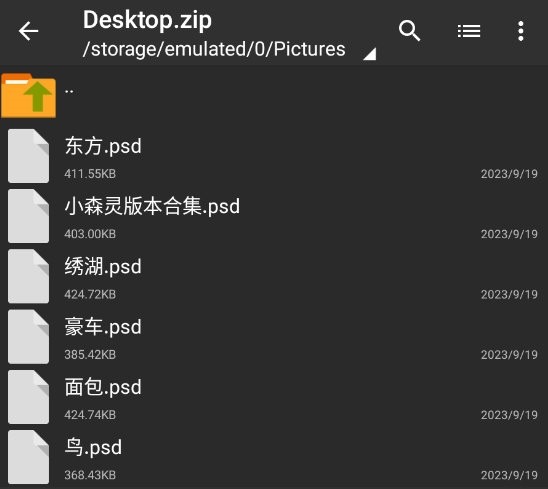Select the 豪车.psd row date

point(509,355)
